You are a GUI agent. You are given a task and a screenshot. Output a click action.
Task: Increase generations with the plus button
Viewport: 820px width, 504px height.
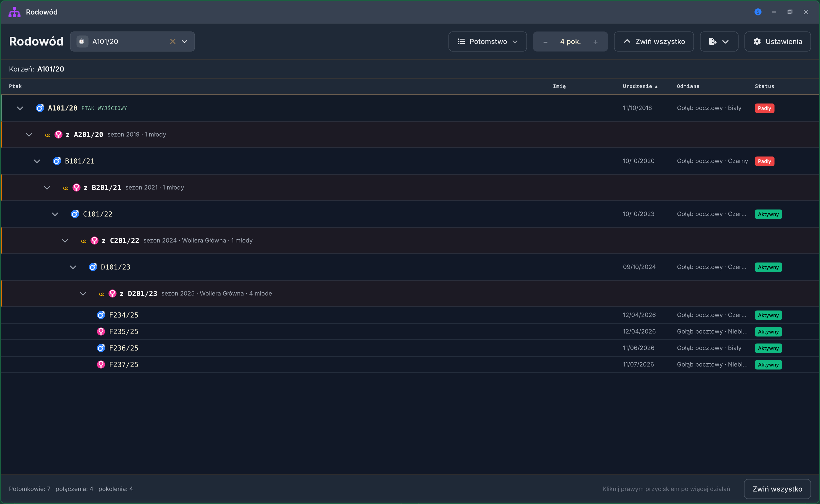[x=595, y=42]
